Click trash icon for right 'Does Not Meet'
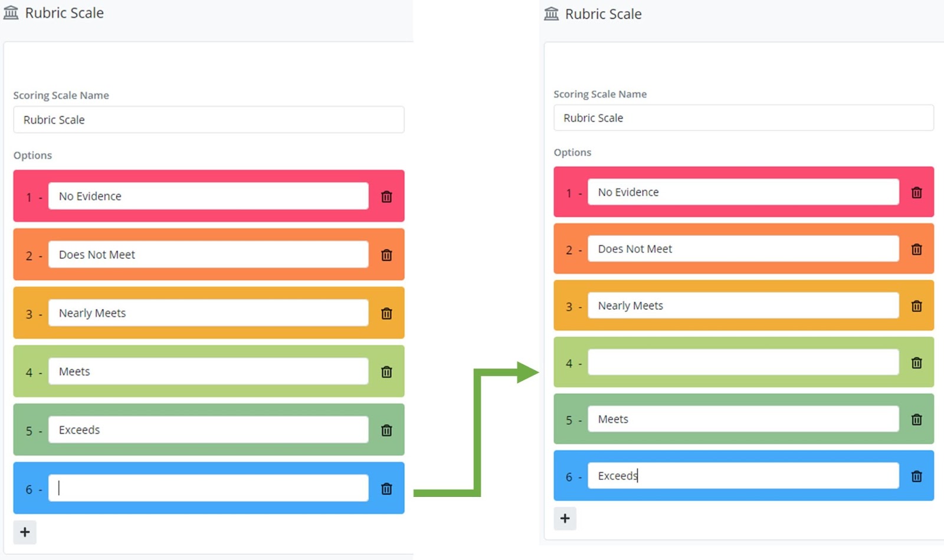This screenshot has height=560, width=944. tap(916, 249)
